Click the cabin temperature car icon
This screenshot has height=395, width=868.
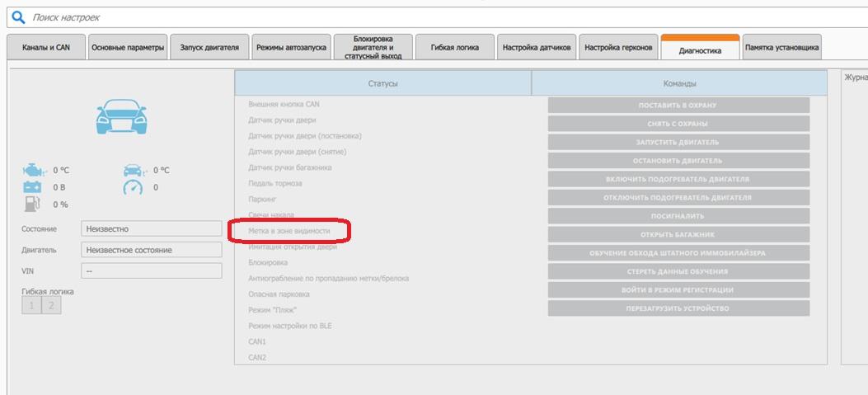135,171
